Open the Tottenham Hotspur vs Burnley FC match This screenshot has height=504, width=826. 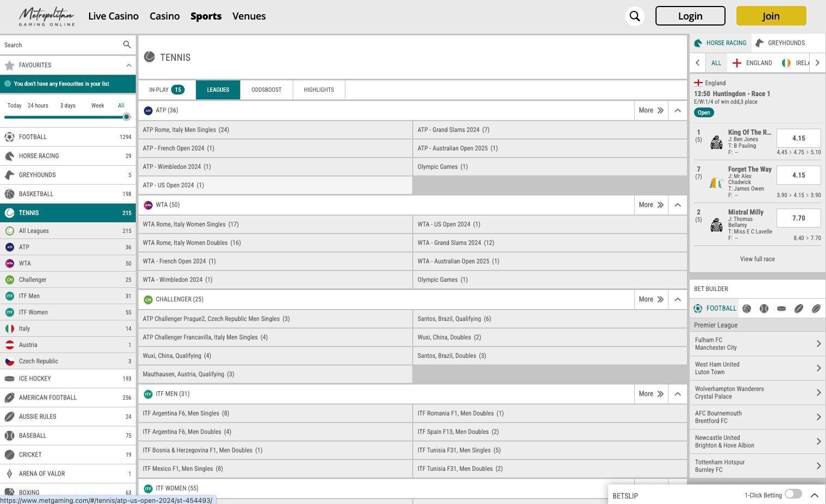758,466
